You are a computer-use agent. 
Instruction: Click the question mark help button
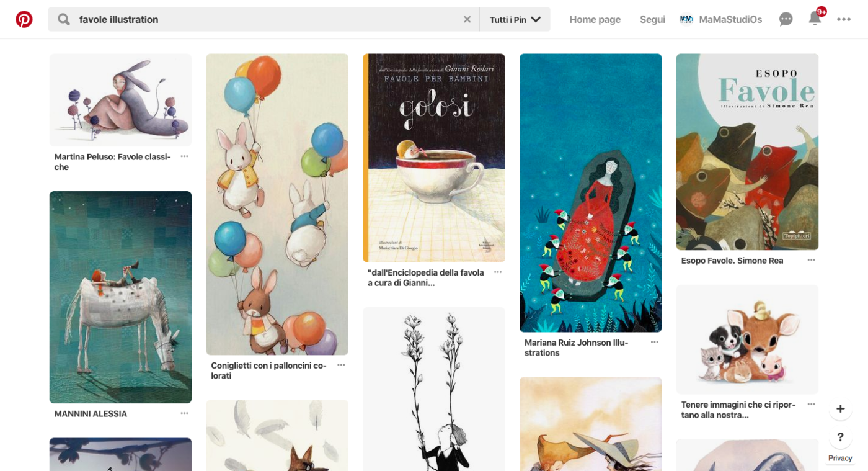click(840, 437)
